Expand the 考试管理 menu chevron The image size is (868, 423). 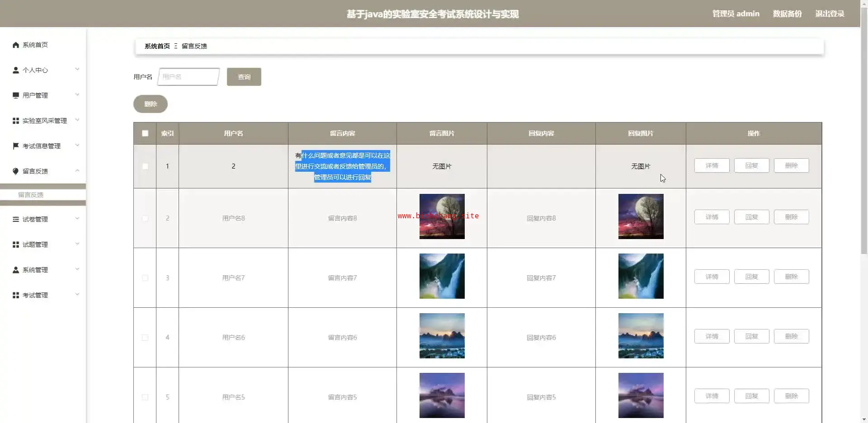(77, 295)
